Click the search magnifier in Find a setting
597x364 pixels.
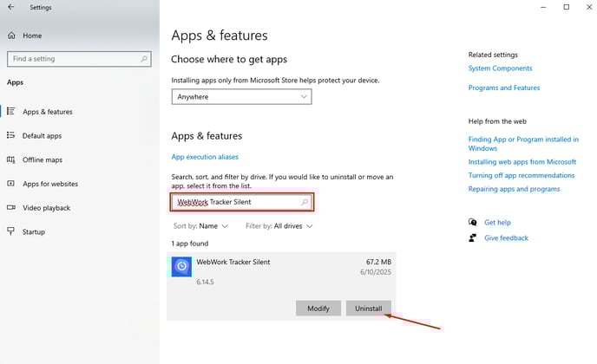click(x=143, y=59)
